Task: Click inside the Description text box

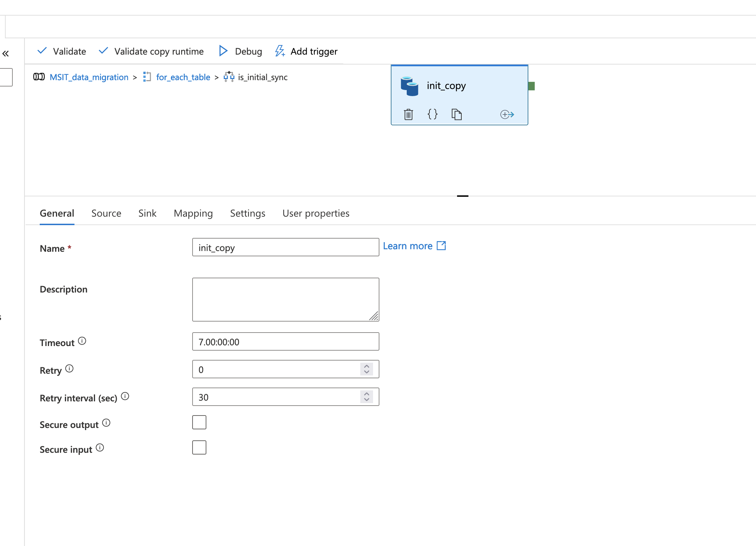Action: [285, 299]
